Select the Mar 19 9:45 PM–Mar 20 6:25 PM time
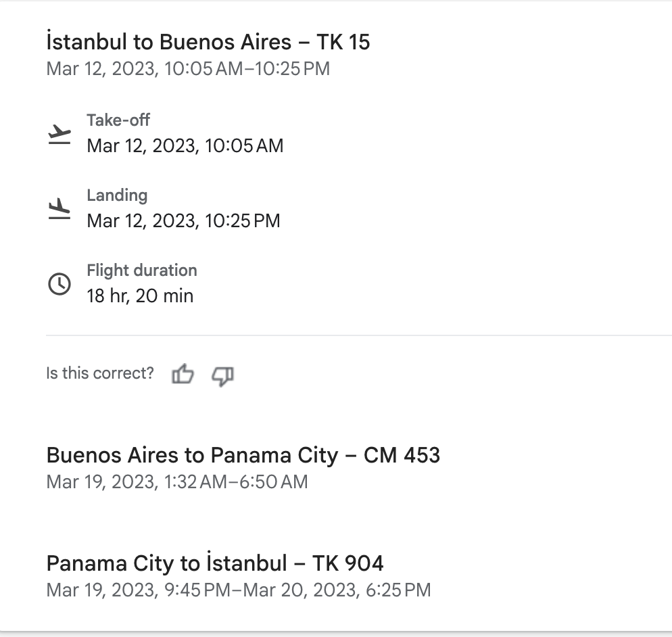This screenshot has width=672, height=637. (238, 590)
